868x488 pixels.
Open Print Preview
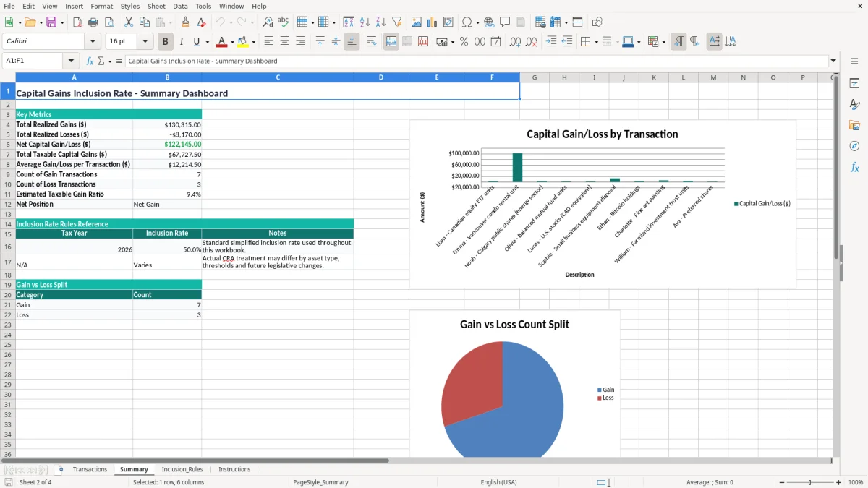[109, 22]
